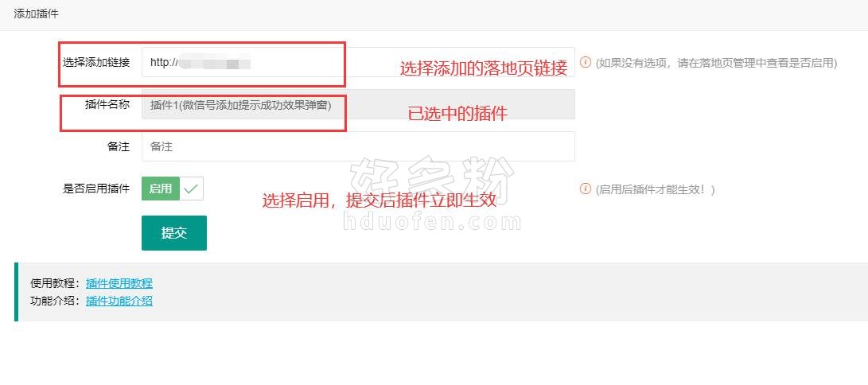Click the 使用教程 label text
Screen dimensions: 868x385
[57, 283]
